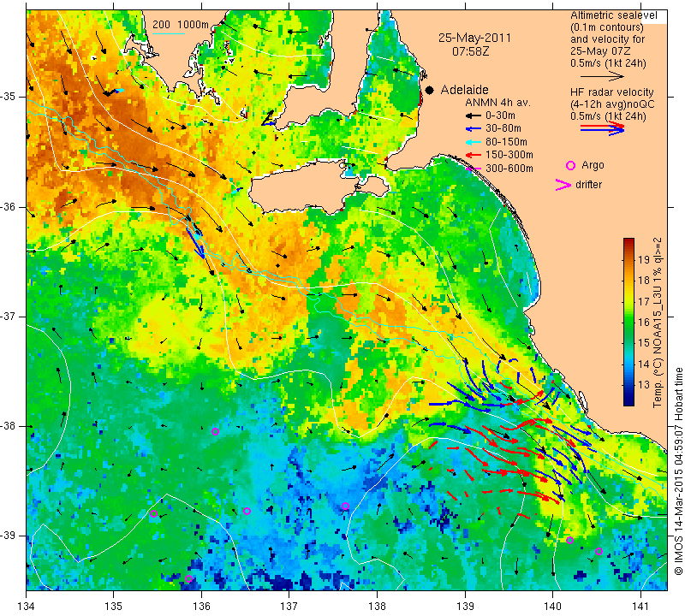Click the 137 longitude axis label
Viewport: 685px width, 616px height.
pos(289,607)
